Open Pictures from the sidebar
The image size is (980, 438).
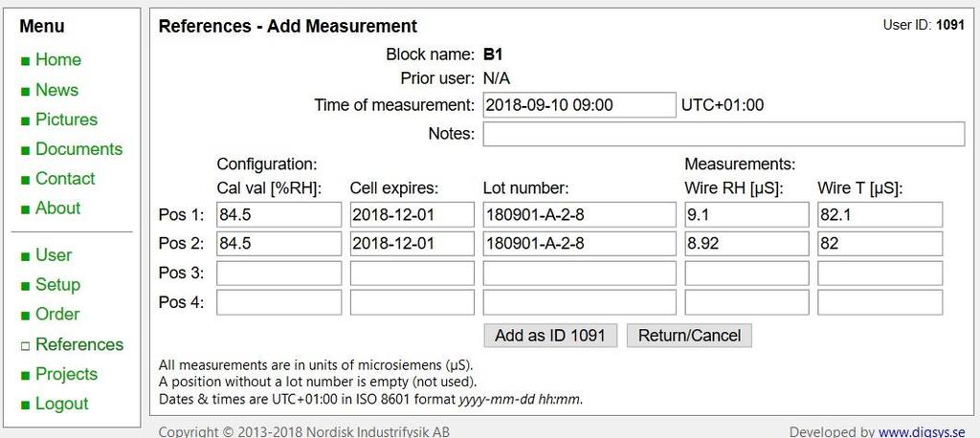(66, 120)
